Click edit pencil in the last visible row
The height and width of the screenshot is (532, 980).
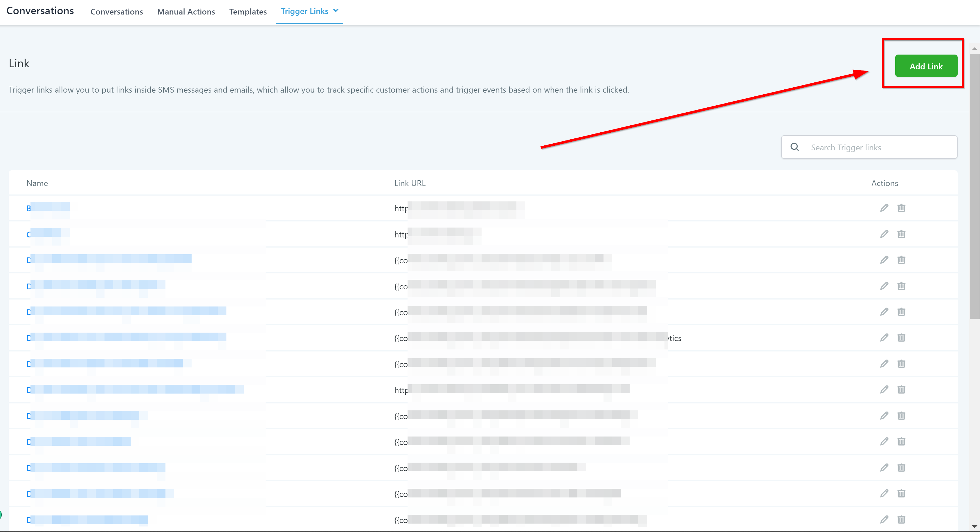click(x=884, y=520)
